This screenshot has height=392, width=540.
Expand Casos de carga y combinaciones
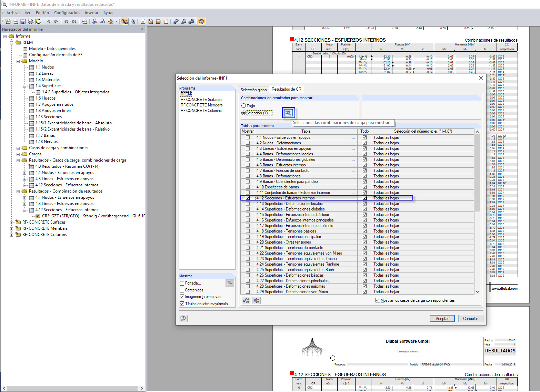point(18,148)
